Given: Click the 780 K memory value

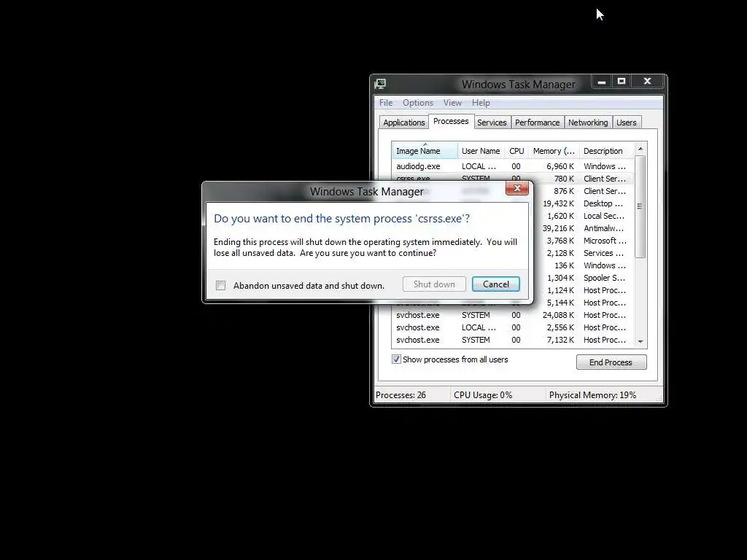Looking at the screenshot, I should pos(564,179).
